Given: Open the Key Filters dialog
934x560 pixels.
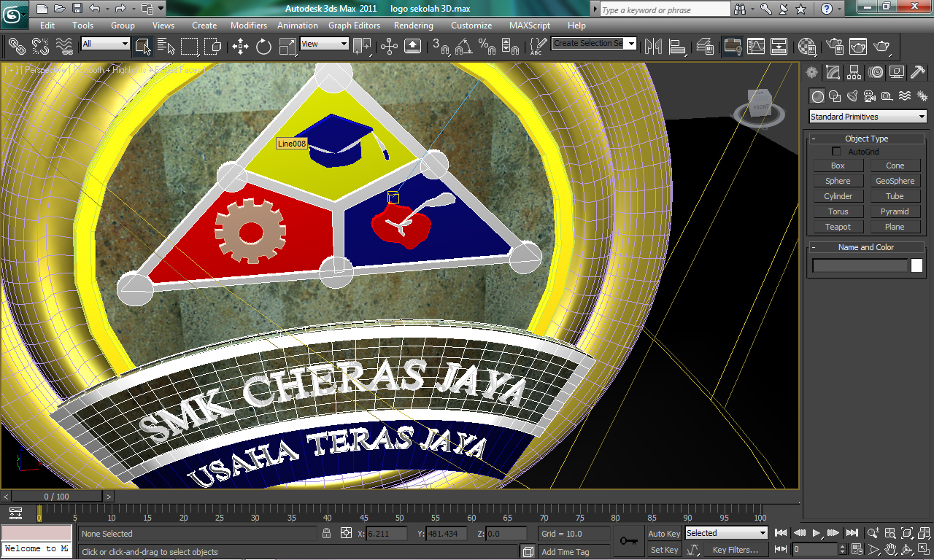Looking at the screenshot, I should [736, 549].
